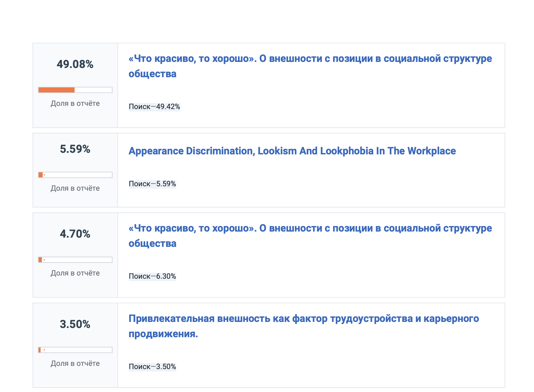534x392 pixels.
Task: Select the 49.08% percentage value
Action: pyautogui.click(x=75, y=63)
